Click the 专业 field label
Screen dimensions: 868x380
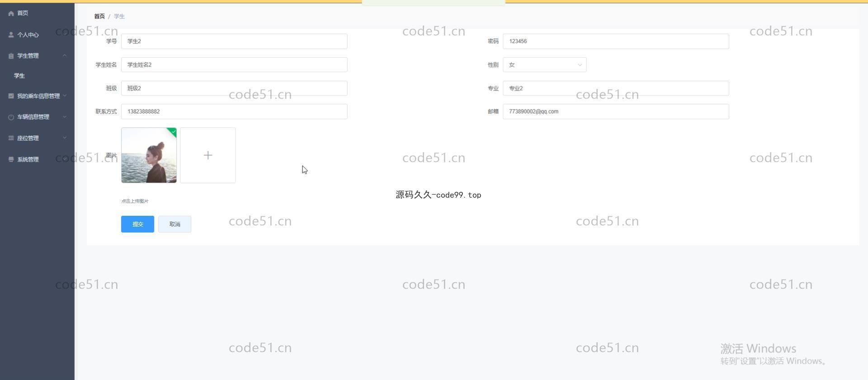[493, 88]
